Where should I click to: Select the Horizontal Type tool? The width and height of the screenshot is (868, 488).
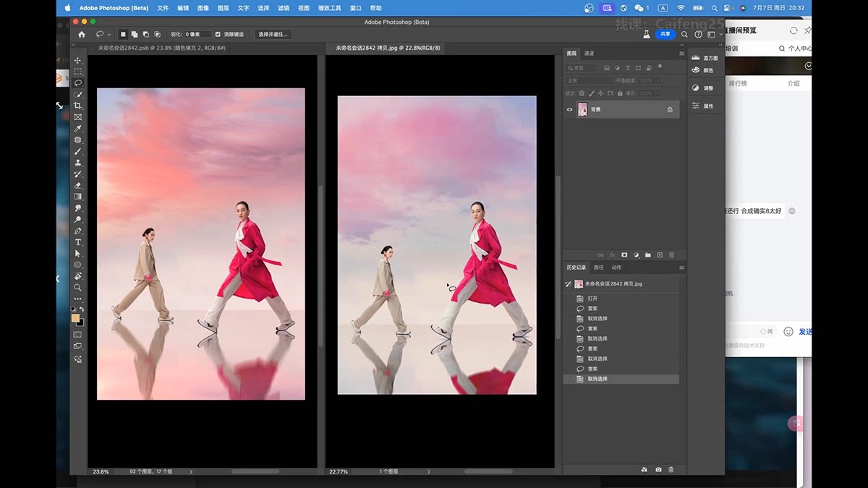point(77,242)
